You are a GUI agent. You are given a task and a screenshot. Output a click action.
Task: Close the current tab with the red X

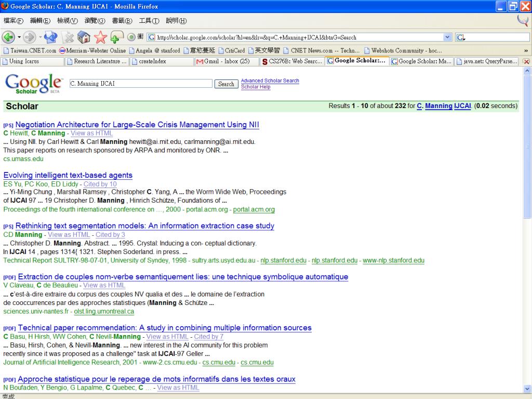(x=526, y=61)
